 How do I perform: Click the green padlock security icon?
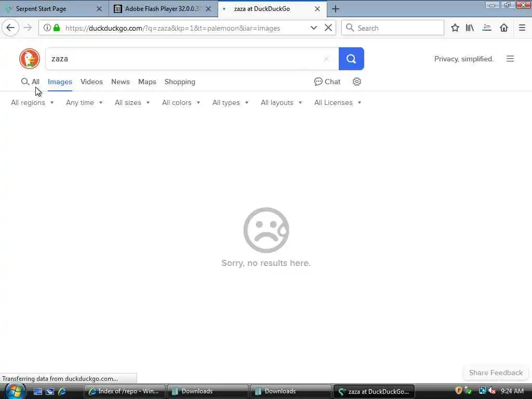57,28
